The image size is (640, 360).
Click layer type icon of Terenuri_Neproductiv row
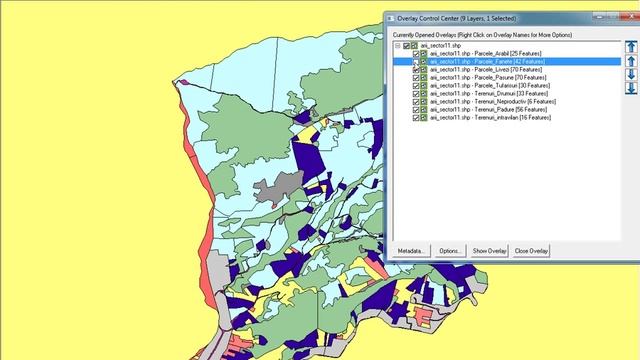point(424,102)
